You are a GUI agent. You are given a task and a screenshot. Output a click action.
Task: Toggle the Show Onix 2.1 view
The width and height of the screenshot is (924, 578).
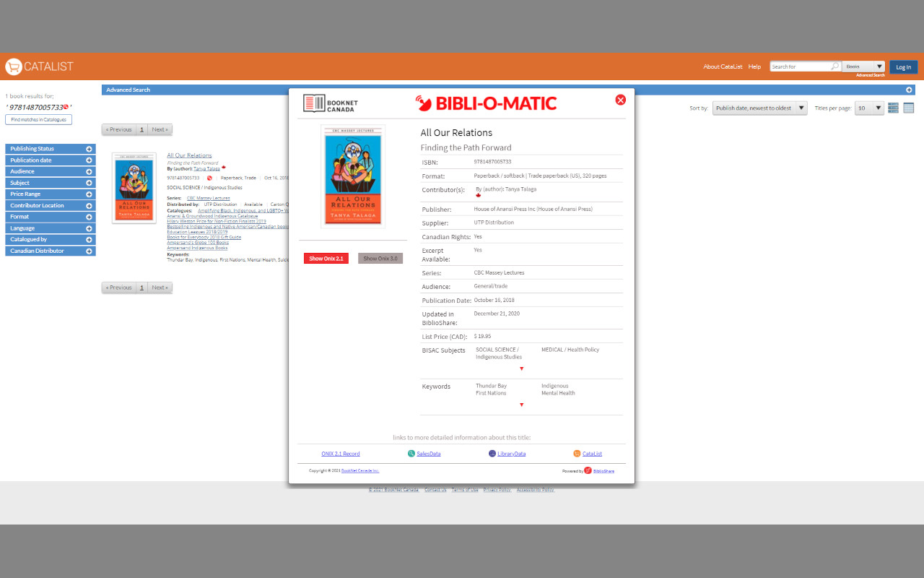tap(326, 257)
